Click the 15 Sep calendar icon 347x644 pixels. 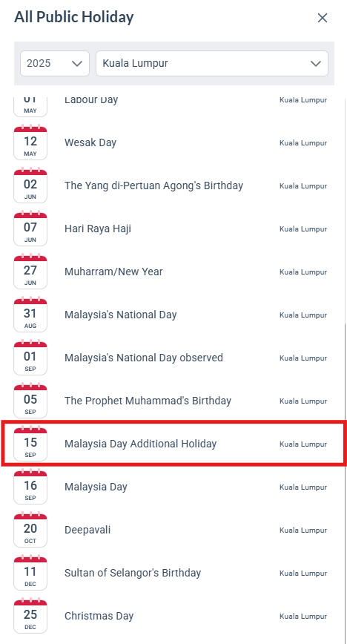30,444
